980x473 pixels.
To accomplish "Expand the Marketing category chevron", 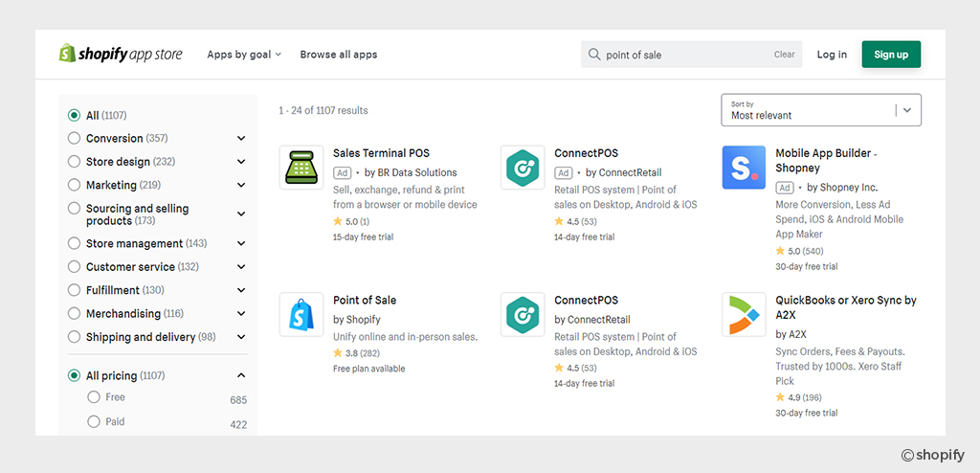I will tap(241, 185).
